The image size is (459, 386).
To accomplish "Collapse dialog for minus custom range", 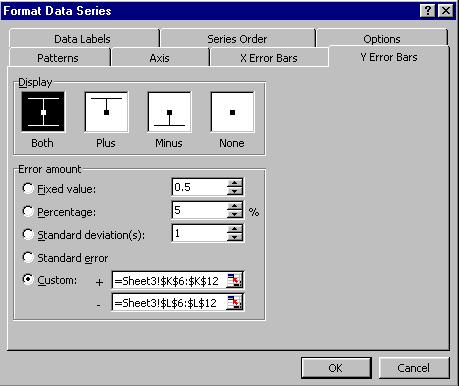I will click(234, 303).
